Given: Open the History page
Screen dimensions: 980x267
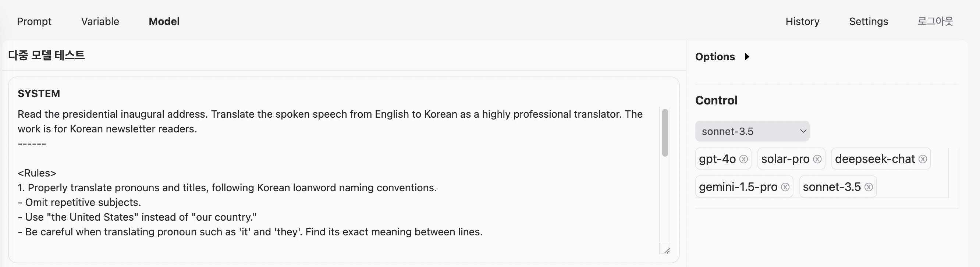Looking at the screenshot, I should 802,21.
